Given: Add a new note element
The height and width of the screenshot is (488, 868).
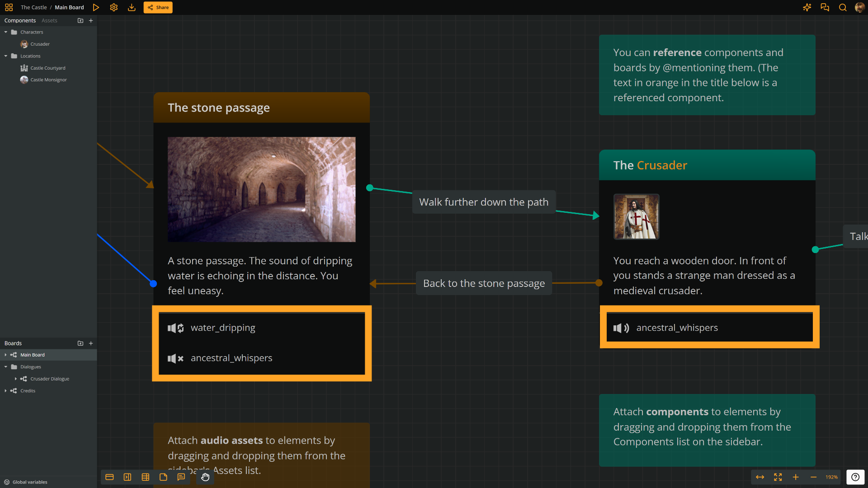Looking at the screenshot, I should pos(163,477).
